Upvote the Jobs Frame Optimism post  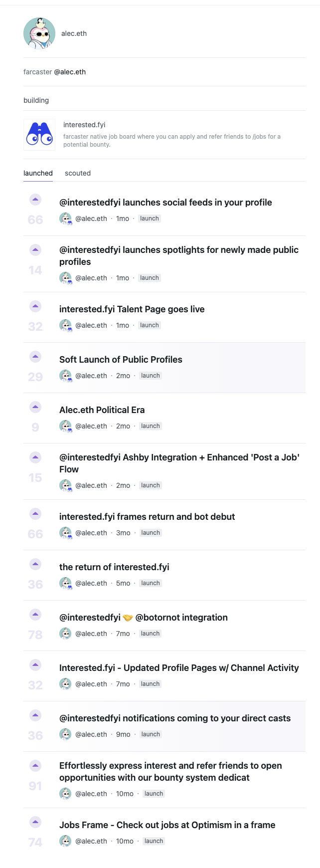(35, 822)
